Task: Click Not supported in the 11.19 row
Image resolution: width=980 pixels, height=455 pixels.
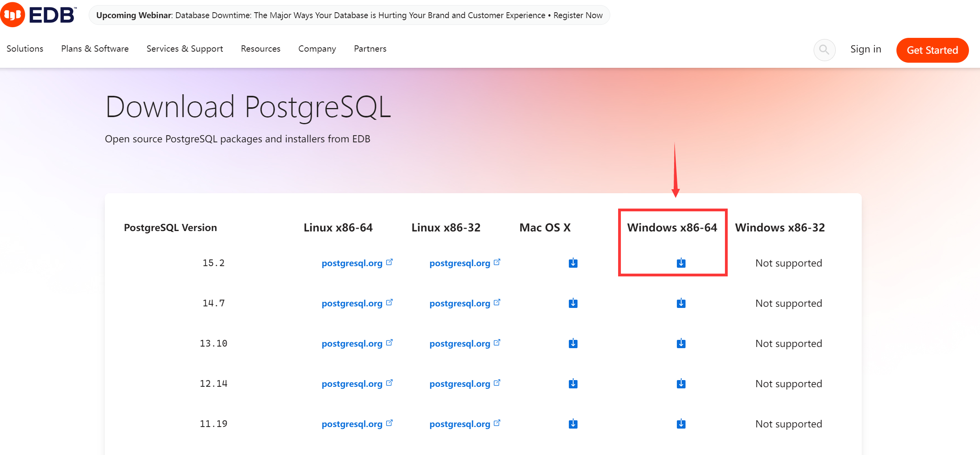Action: click(789, 424)
